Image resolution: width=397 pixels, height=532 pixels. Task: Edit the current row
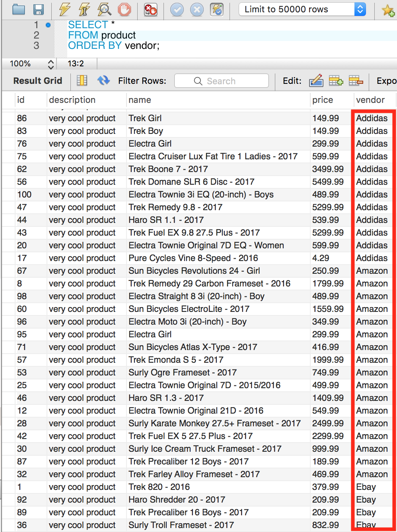[316, 81]
